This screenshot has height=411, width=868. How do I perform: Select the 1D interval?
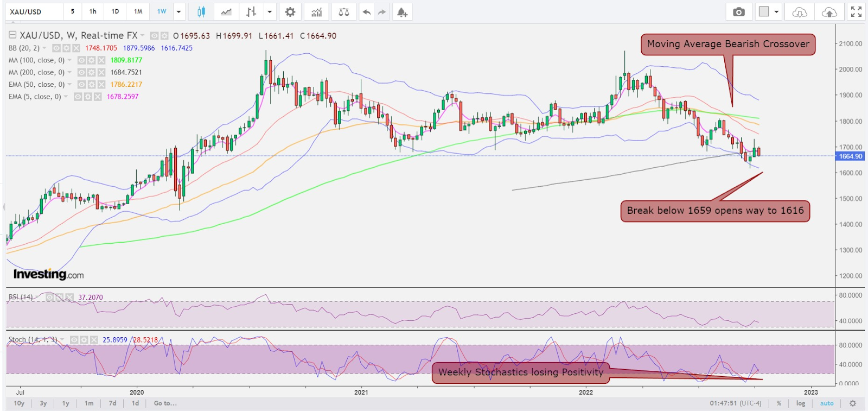click(x=115, y=11)
